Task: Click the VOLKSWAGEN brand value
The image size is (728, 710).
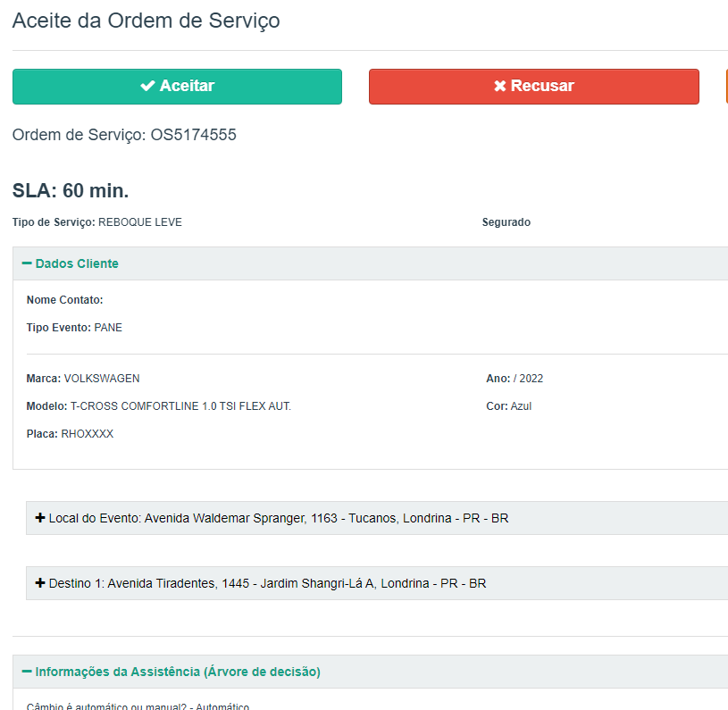Action: pyautogui.click(x=101, y=379)
